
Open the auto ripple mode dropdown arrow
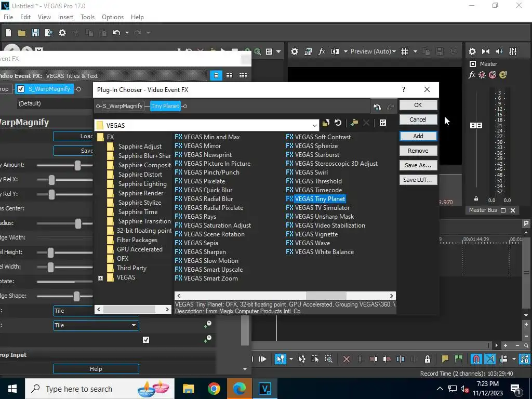(x=514, y=359)
